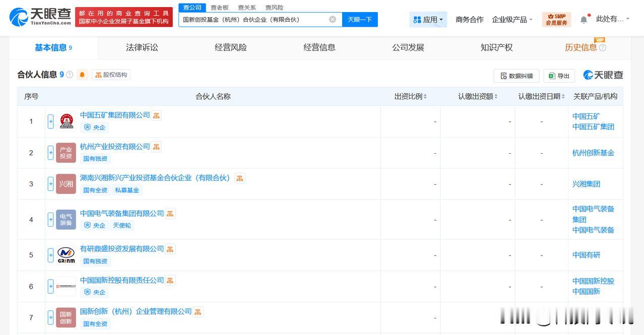Image resolution: width=644 pixels, height=335 pixels.
Task: Switch to 历史信息 tab
Action: click(x=581, y=47)
